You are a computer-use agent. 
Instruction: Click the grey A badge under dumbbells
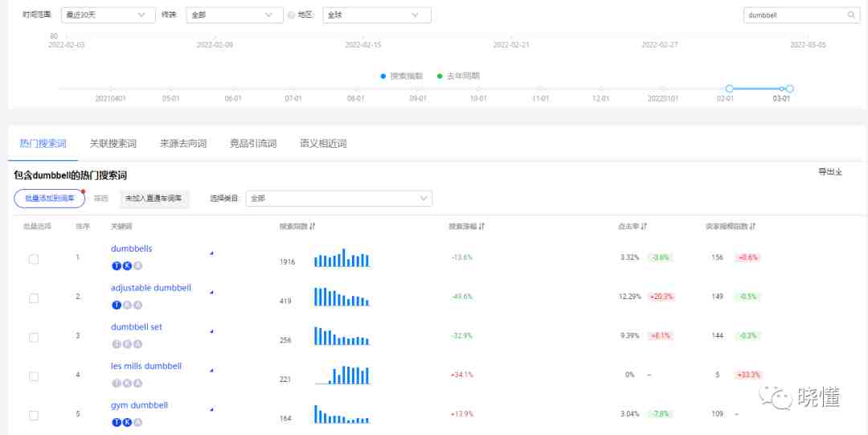(138, 266)
